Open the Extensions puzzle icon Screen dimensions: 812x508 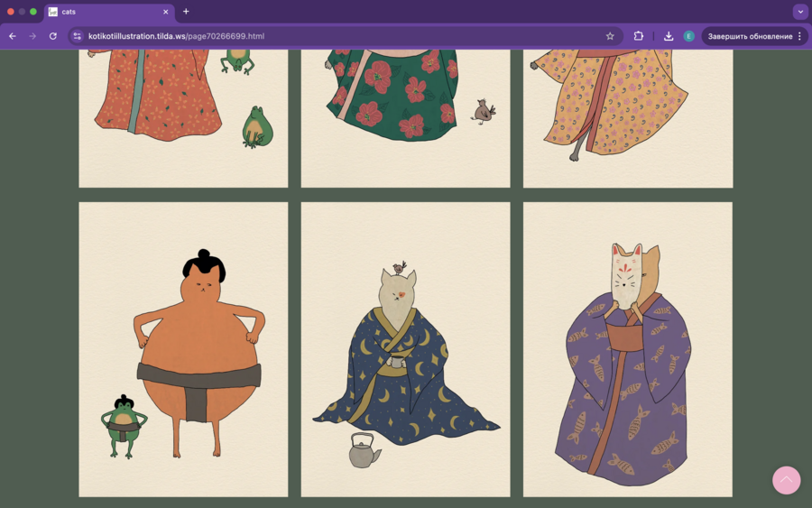click(x=639, y=36)
